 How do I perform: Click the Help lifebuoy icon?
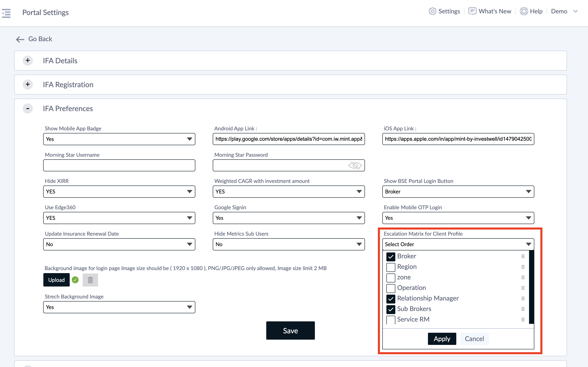(x=524, y=11)
